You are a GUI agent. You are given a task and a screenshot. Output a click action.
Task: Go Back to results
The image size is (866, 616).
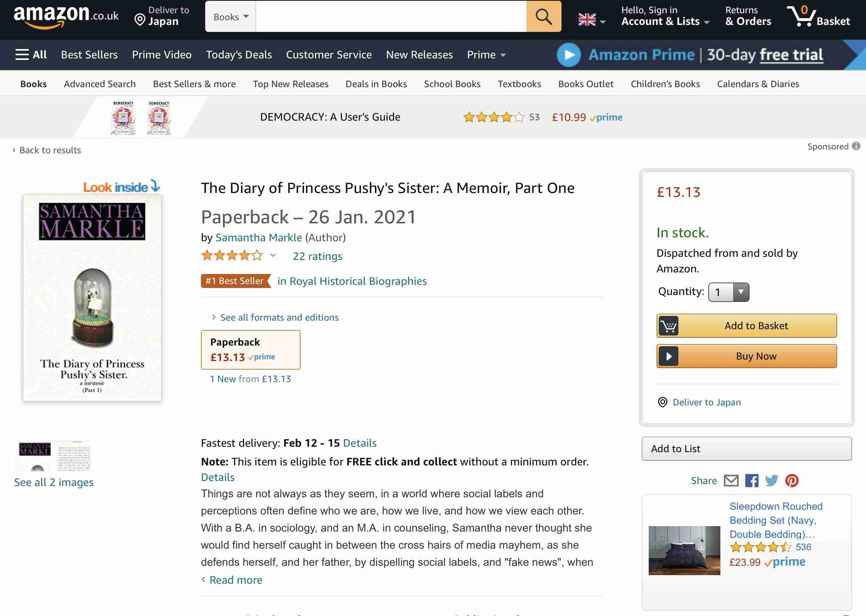[x=47, y=150]
